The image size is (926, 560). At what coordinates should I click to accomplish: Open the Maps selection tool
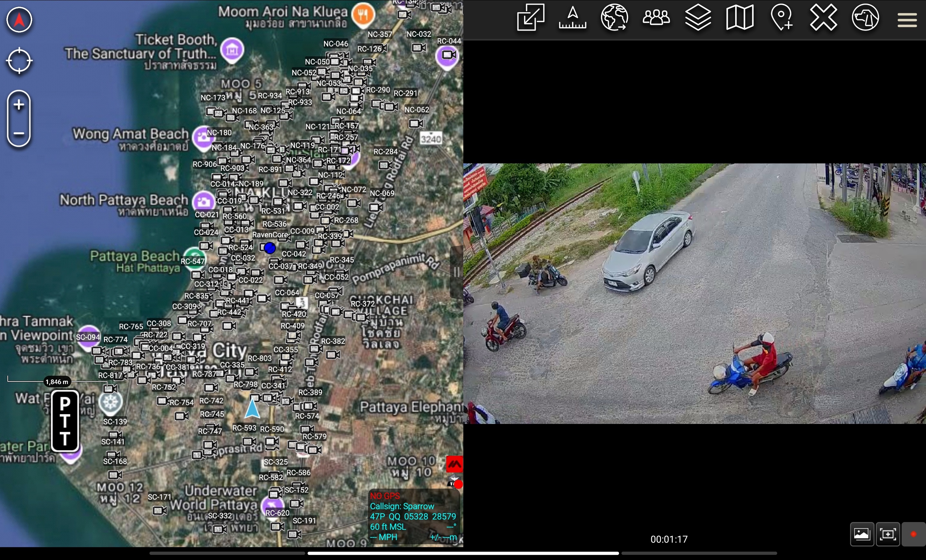740,18
